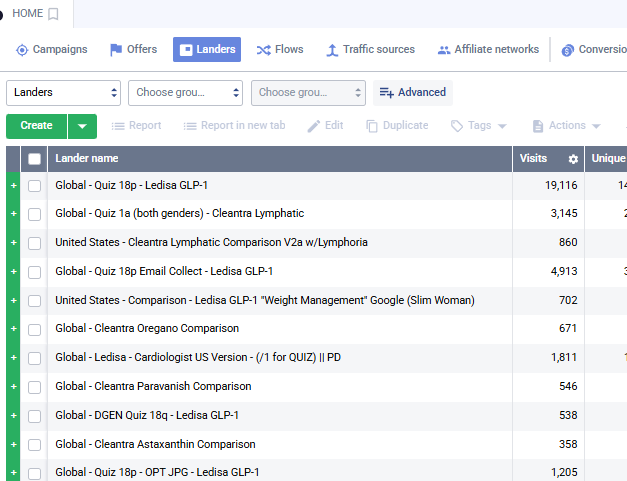Check box for Weight Management Google (Slim Woman) row

pos(34,301)
